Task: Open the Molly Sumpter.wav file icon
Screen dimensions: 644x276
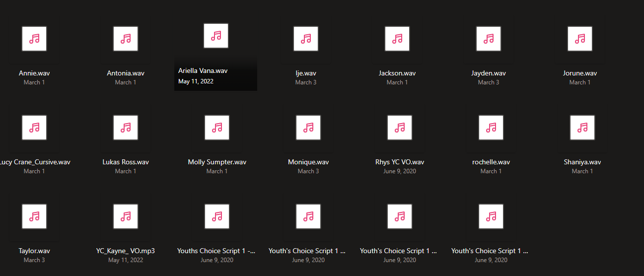Action: coord(217,128)
